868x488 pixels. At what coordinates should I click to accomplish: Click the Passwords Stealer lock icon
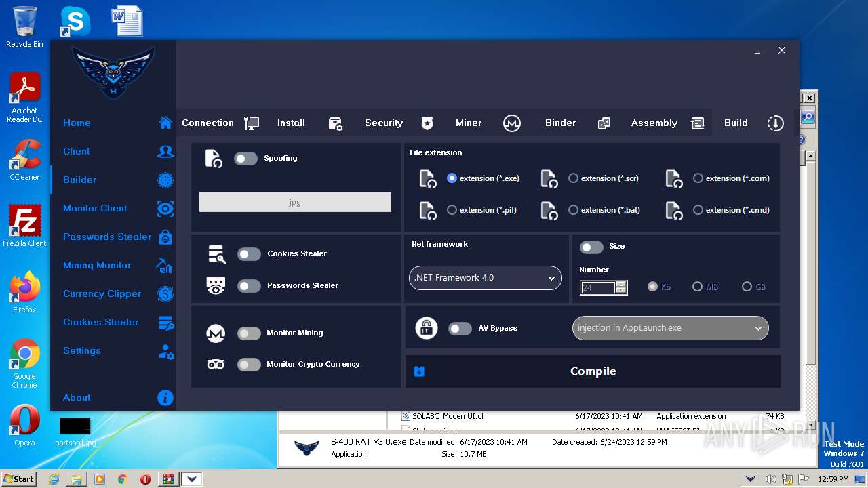[x=165, y=237]
